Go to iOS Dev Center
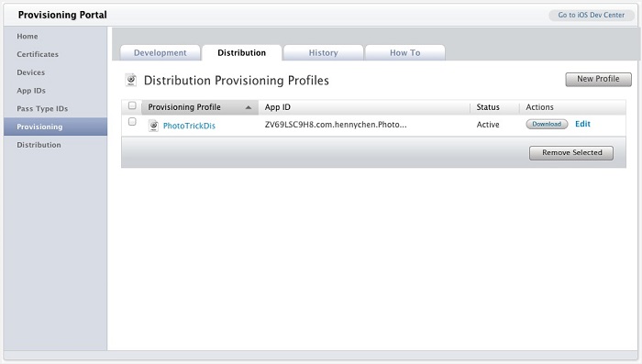This screenshot has height=364, width=642. click(592, 16)
